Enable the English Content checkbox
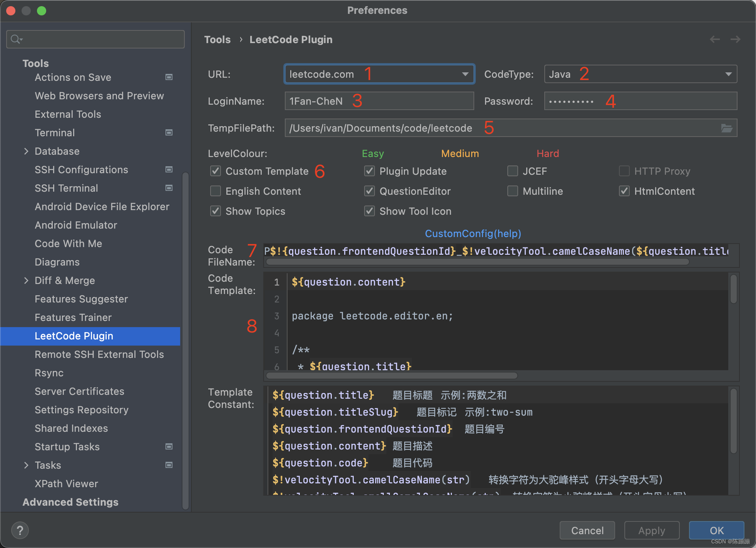 tap(216, 191)
